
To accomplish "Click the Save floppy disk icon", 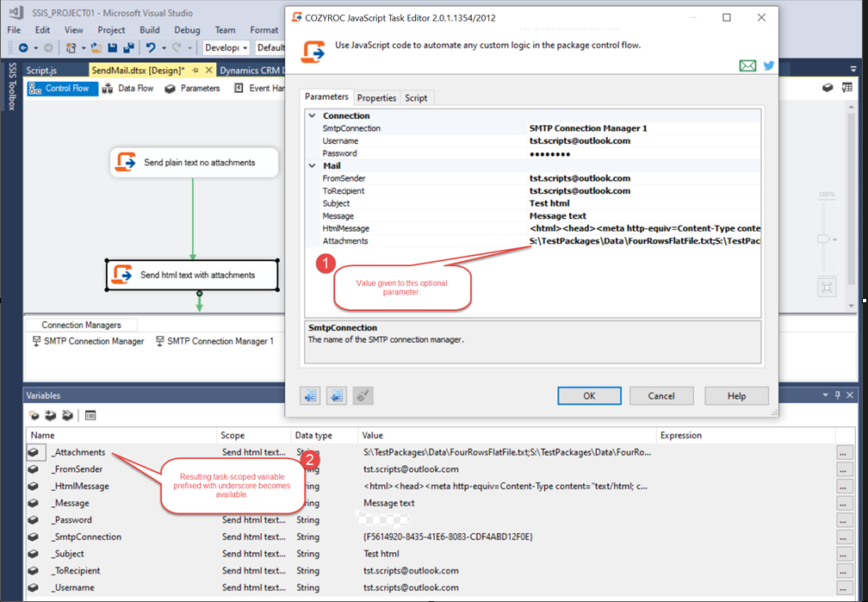I will [112, 48].
